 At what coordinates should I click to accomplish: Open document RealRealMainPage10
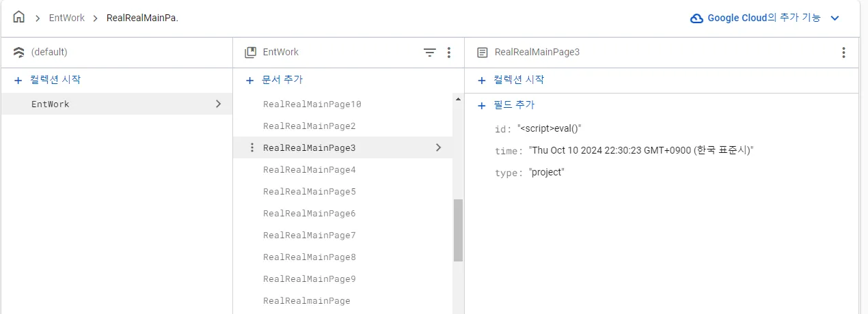[x=312, y=104]
